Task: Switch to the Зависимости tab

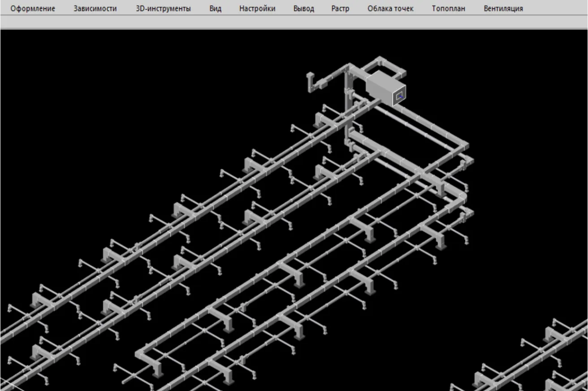Action: (95, 9)
